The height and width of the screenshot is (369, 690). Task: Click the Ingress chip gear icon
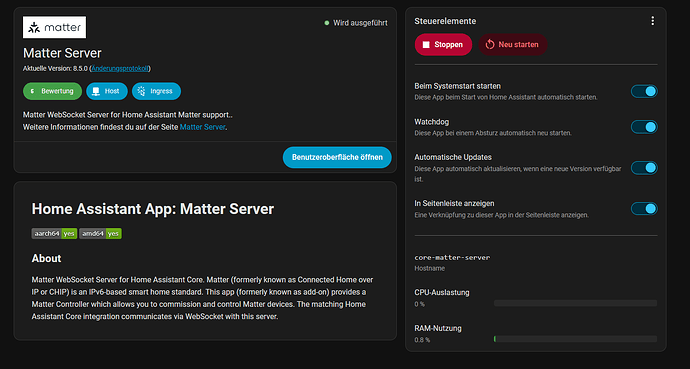[141, 91]
